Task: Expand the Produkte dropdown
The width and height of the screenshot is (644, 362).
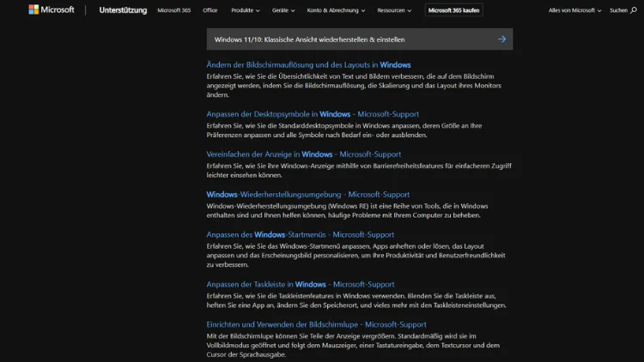Action: (x=246, y=10)
